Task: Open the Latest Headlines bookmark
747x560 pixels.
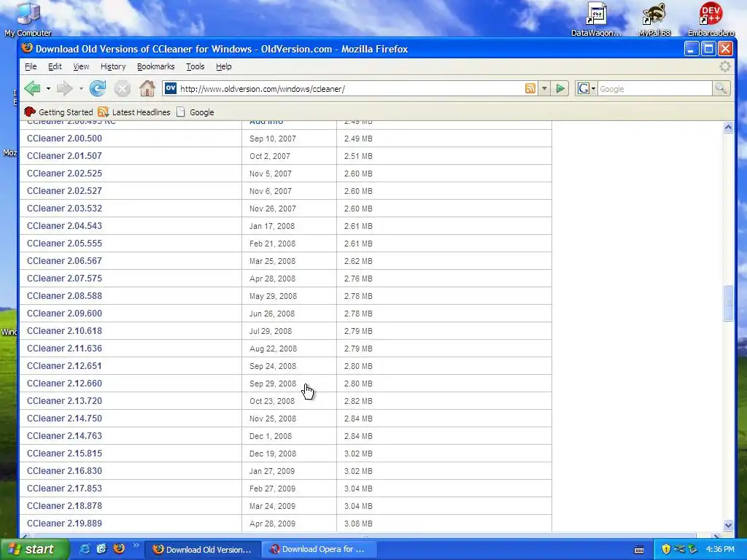Action: (x=134, y=112)
